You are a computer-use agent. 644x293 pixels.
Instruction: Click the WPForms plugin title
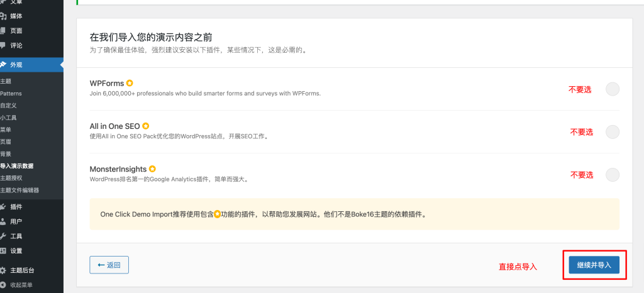coord(107,83)
